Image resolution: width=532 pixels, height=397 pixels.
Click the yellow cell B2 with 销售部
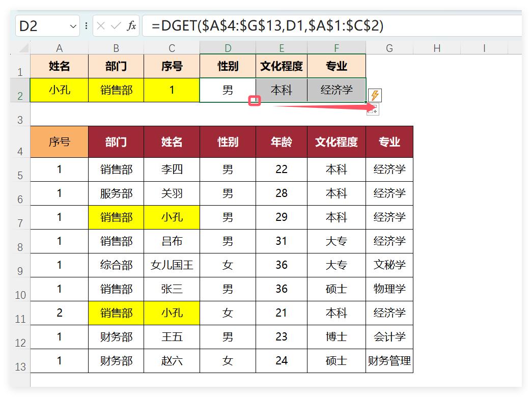pyautogui.click(x=116, y=90)
